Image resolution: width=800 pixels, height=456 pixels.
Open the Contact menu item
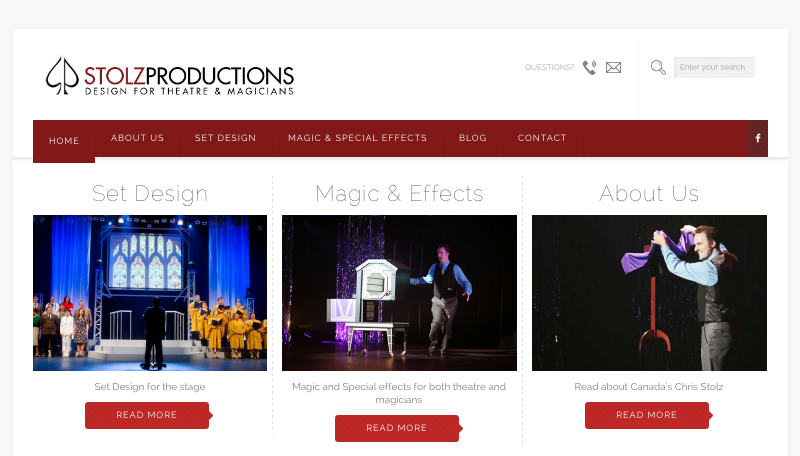pyautogui.click(x=542, y=138)
